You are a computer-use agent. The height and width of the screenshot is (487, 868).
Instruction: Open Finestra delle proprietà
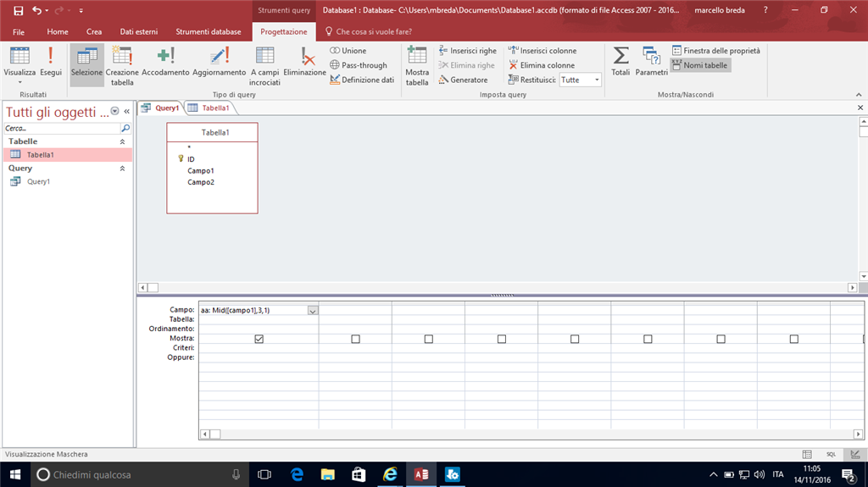(x=716, y=50)
